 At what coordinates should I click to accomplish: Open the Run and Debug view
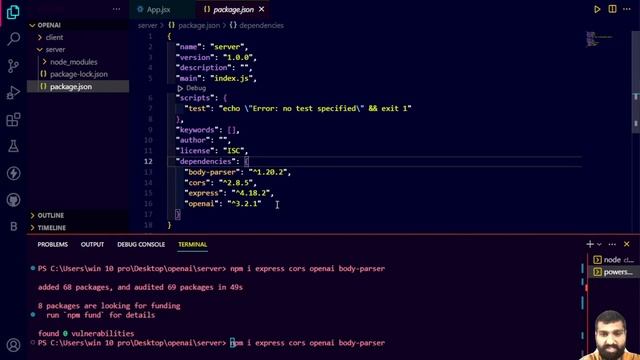(13, 93)
